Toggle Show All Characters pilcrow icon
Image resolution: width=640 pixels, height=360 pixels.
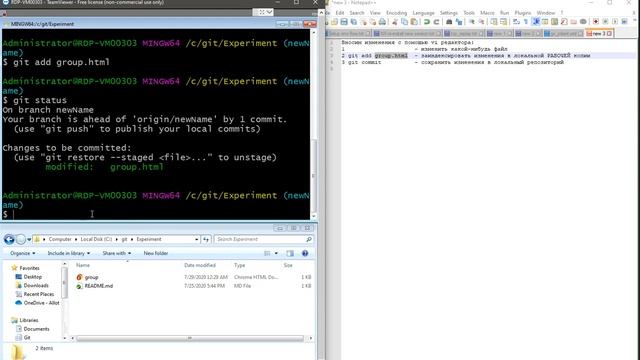tap(525, 22)
